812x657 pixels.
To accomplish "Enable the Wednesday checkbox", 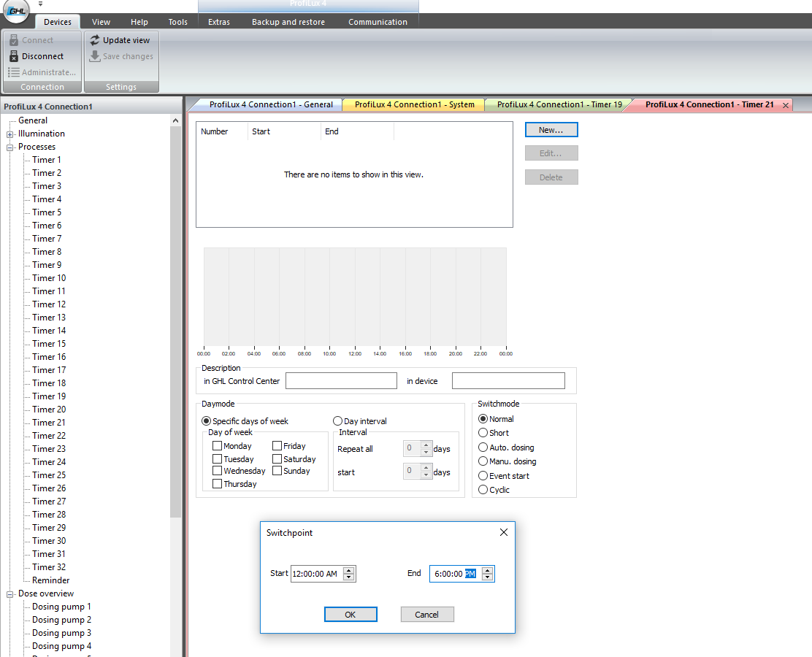I will point(217,471).
